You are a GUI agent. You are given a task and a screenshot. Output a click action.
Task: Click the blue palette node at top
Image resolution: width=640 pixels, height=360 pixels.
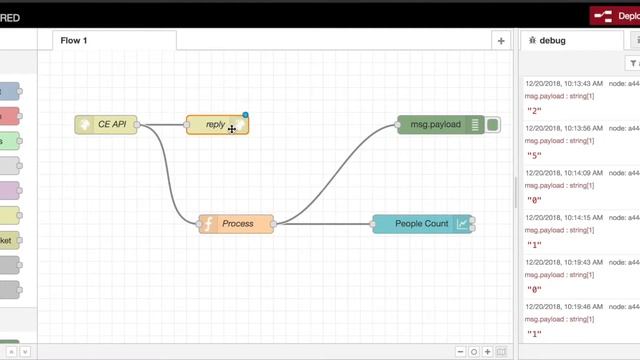tap(9, 91)
